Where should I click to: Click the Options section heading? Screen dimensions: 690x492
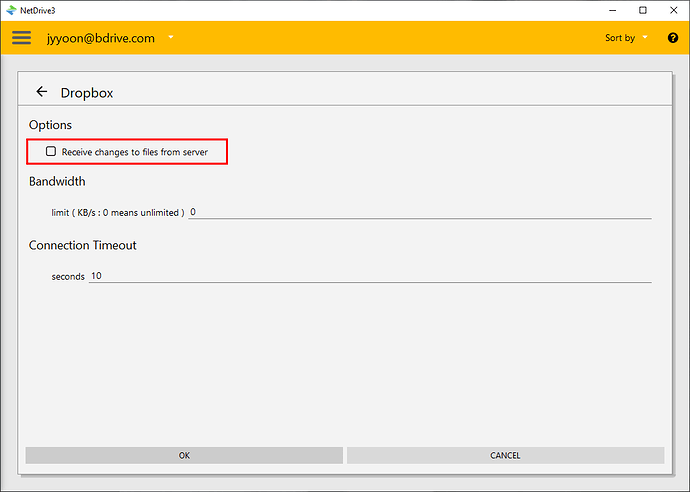[x=50, y=125]
